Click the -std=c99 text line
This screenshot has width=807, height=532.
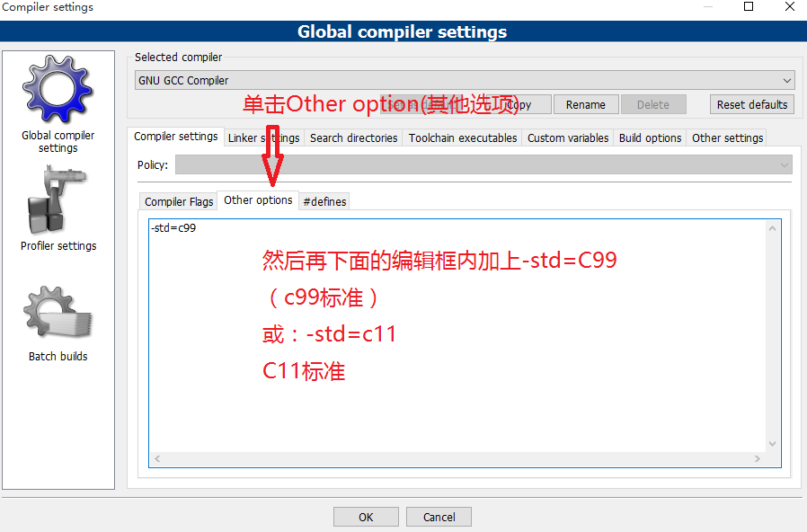tap(173, 228)
